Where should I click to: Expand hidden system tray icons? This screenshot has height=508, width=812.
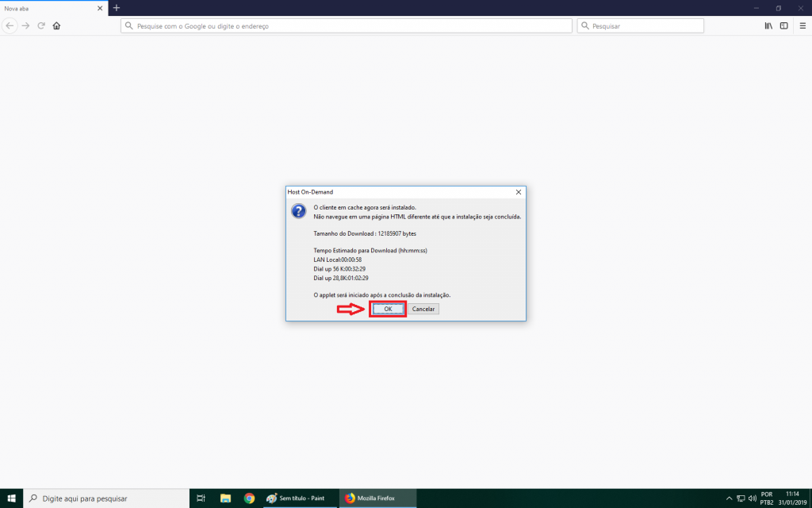(x=728, y=498)
